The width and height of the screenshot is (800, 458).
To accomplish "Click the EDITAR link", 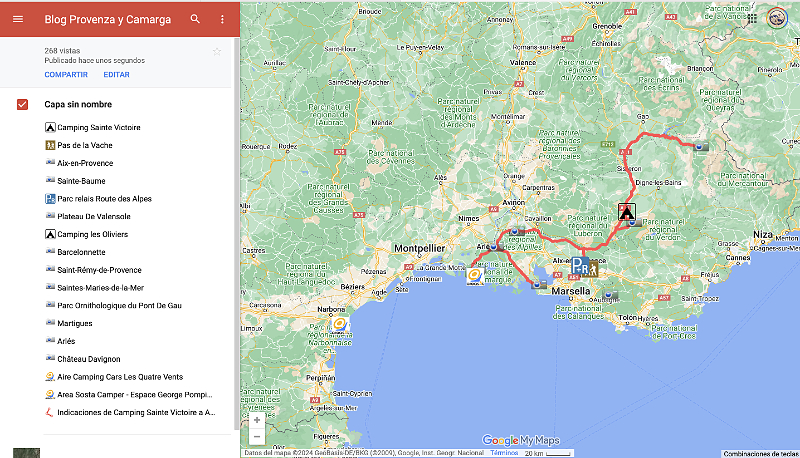I will click(x=116, y=74).
